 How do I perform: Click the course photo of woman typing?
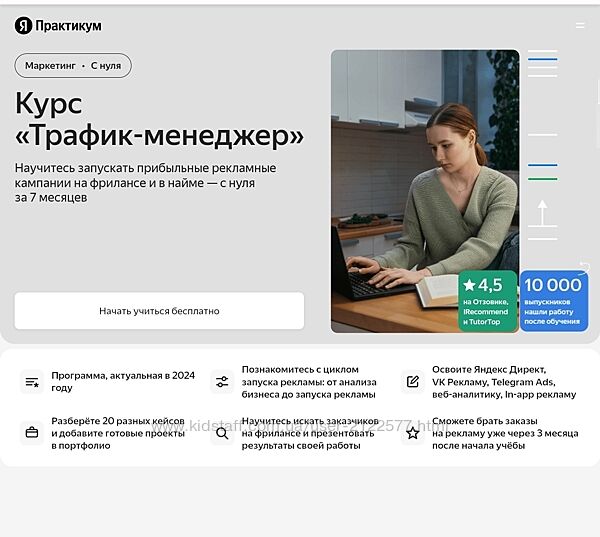(425, 191)
